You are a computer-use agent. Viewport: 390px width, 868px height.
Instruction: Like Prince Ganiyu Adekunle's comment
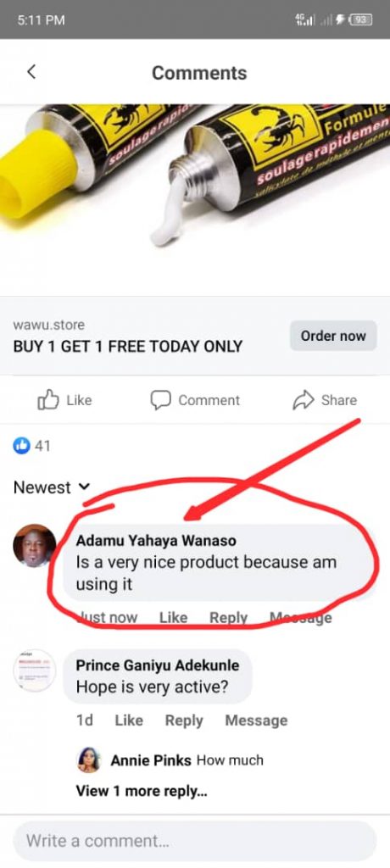pyautogui.click(x=129, y=721)
